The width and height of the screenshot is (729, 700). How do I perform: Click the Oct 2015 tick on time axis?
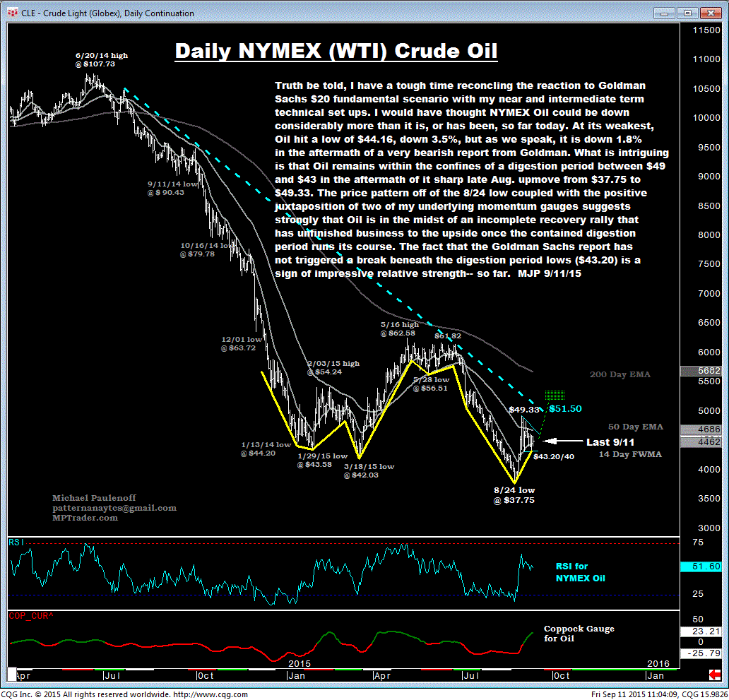[x=561, y=675]
